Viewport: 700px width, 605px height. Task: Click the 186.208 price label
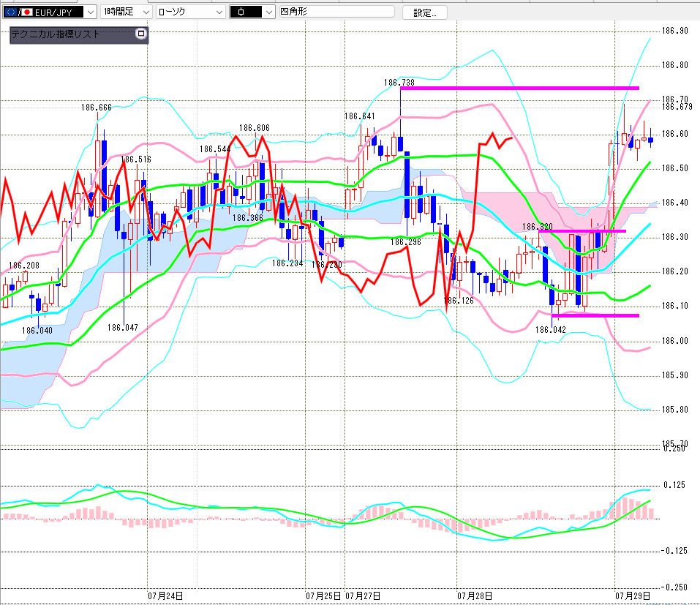[x=24, y=266]
